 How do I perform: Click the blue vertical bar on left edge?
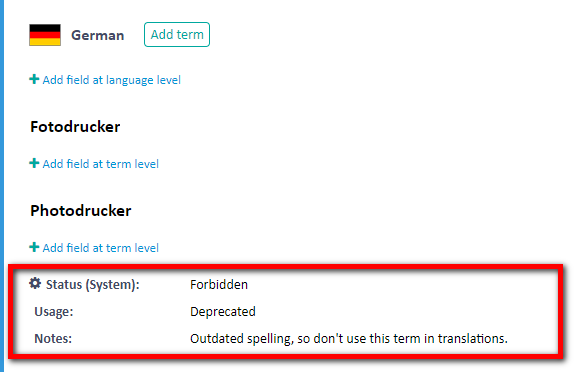tap(2, 186)
